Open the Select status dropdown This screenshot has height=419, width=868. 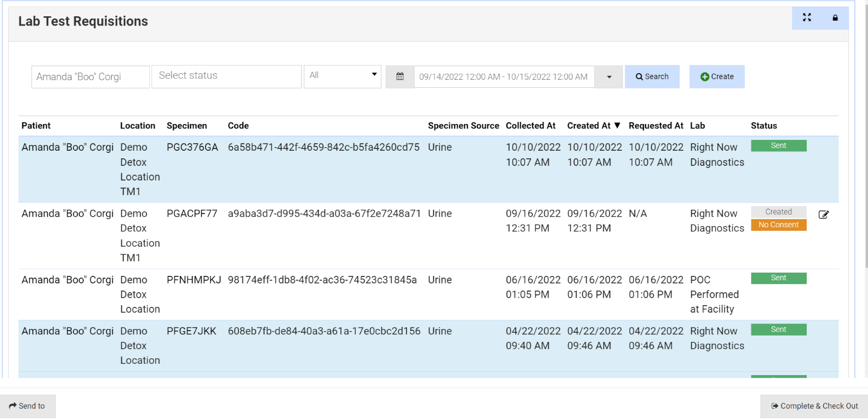tap(226, 76)
